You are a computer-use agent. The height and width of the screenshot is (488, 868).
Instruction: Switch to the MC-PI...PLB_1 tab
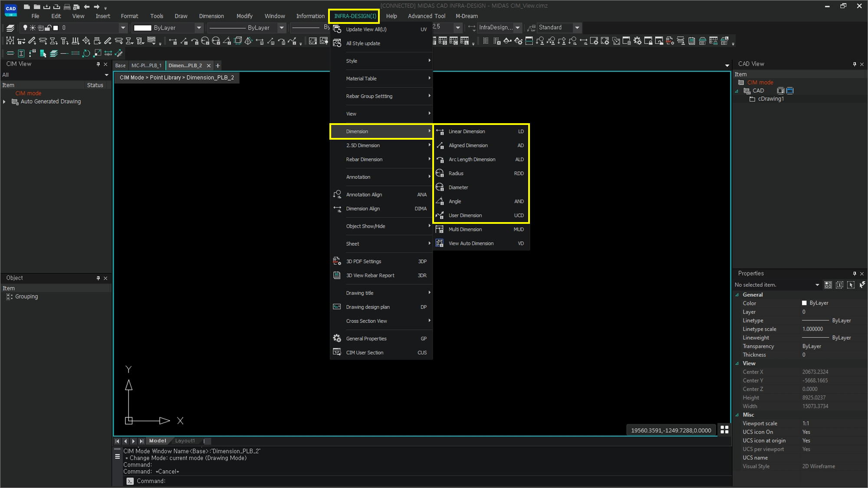[x=146, y=66]
